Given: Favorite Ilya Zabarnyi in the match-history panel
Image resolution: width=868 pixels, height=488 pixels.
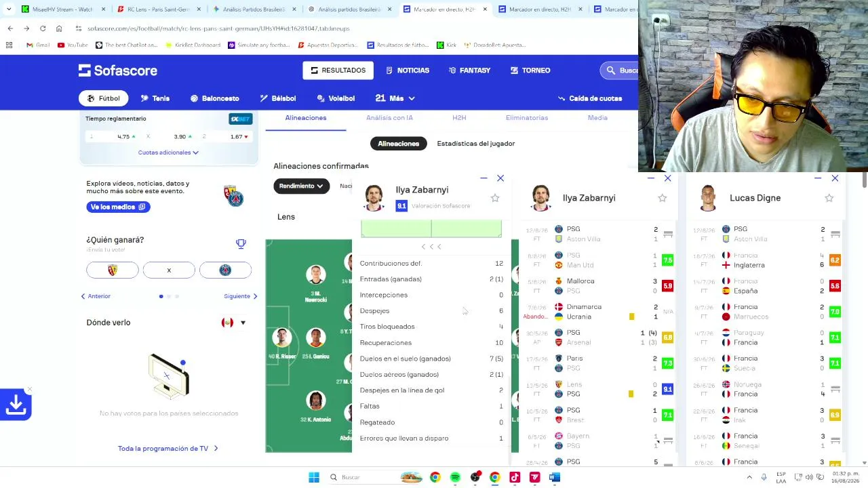Looking at the screenshot, I should tap(663, 198).
